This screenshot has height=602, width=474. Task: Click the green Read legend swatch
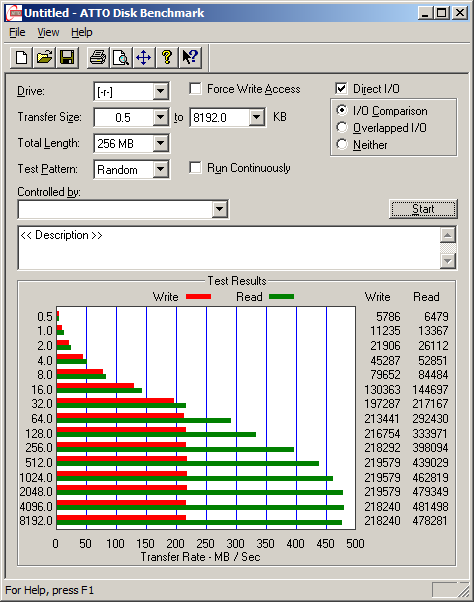[x=282, y=296]
